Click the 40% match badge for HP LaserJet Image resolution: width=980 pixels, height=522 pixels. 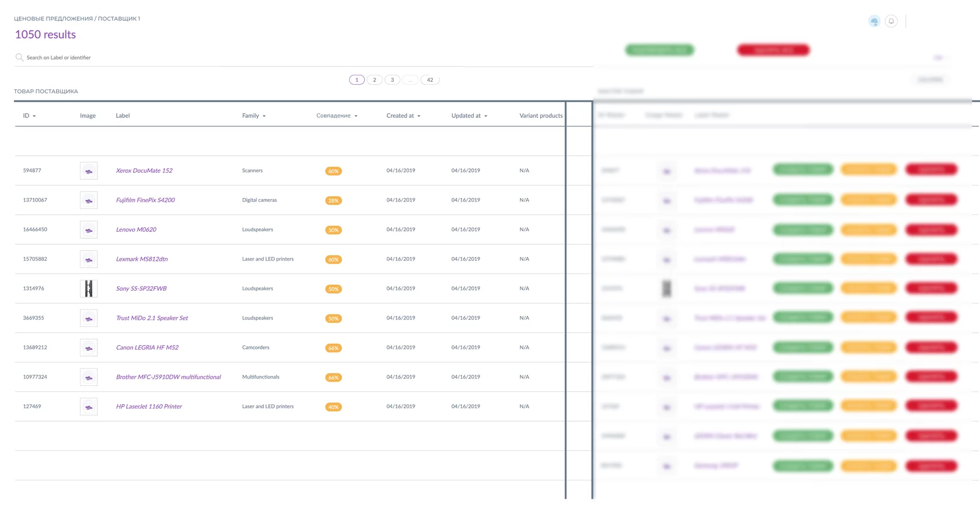pyautogui.click(x=333, y=407)
